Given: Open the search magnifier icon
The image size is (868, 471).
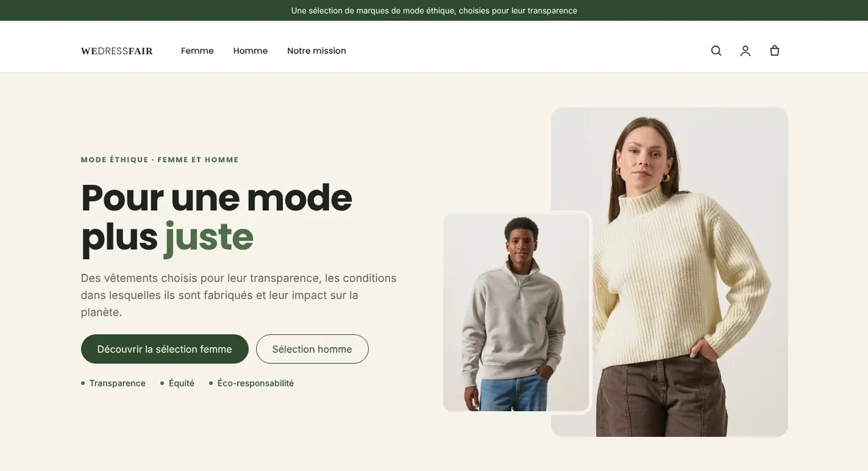Looking at the screenshot, I should coord(716,51).
